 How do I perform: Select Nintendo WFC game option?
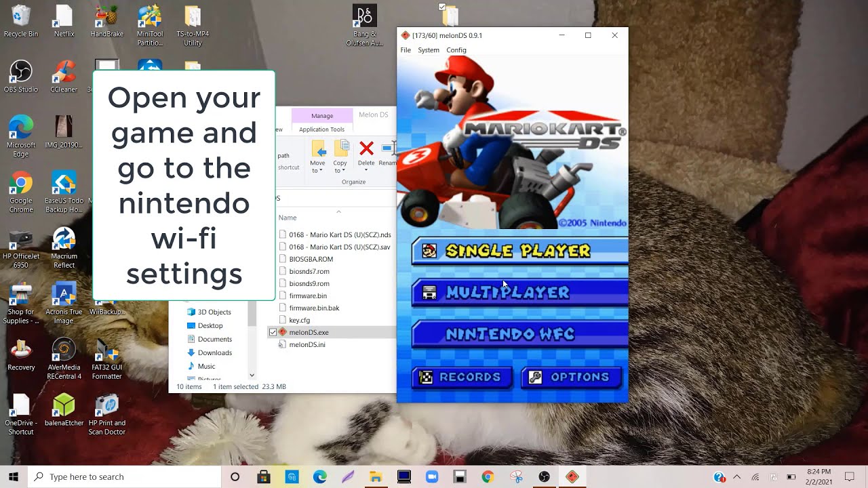(519, 334)
